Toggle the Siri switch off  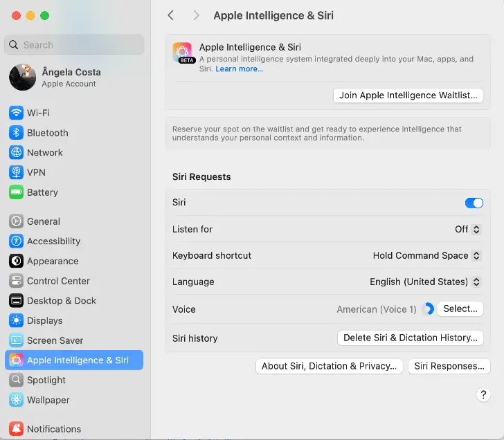point(474,203)
